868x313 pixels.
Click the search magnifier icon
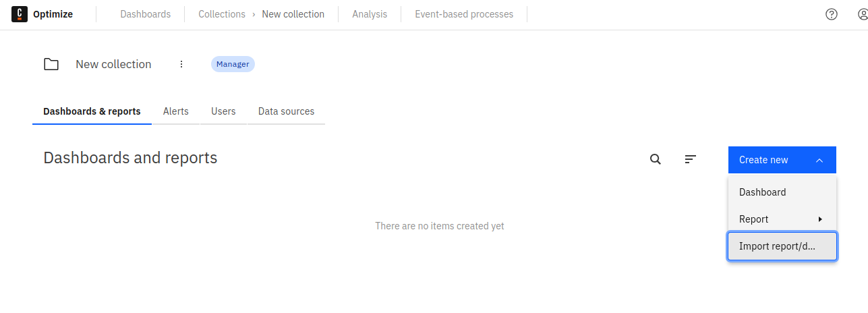click(656, 159)
